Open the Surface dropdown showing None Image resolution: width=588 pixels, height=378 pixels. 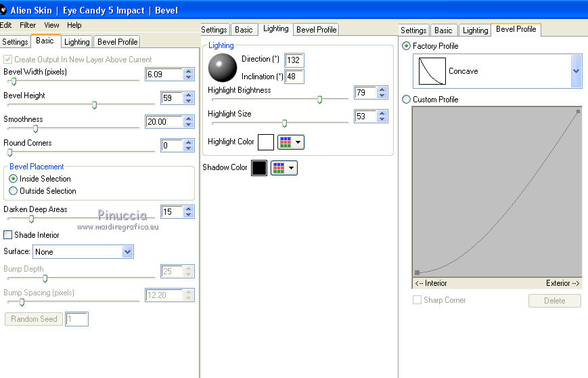pos(83,251)
